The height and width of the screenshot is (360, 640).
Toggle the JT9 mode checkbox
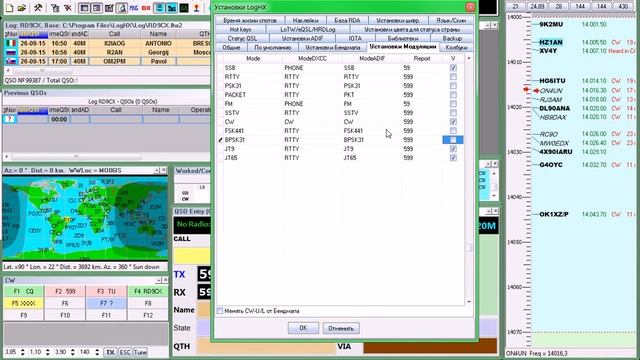tap(453, 149)
